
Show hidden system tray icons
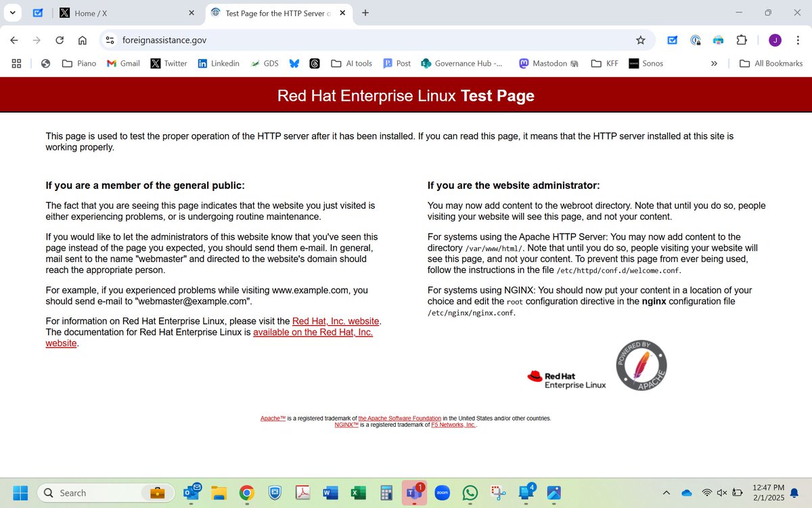[x=667, y=492]
